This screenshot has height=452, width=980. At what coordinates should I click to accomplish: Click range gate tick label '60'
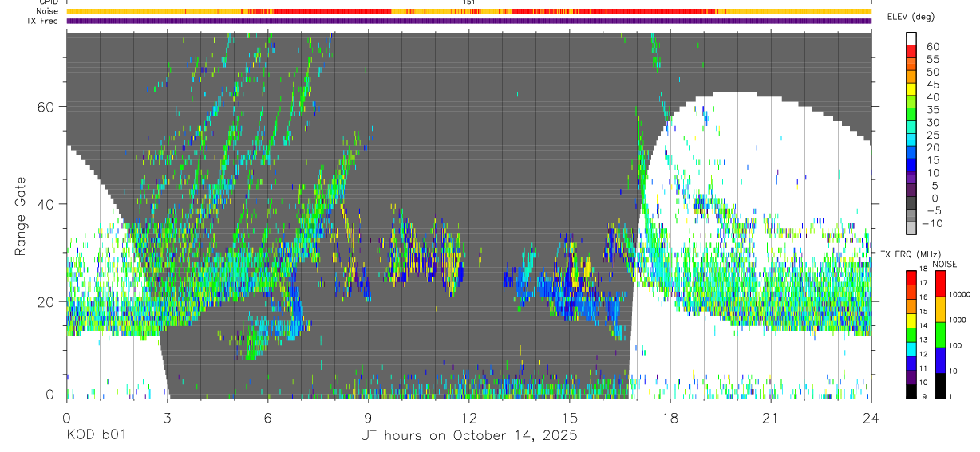coord(45,107)
